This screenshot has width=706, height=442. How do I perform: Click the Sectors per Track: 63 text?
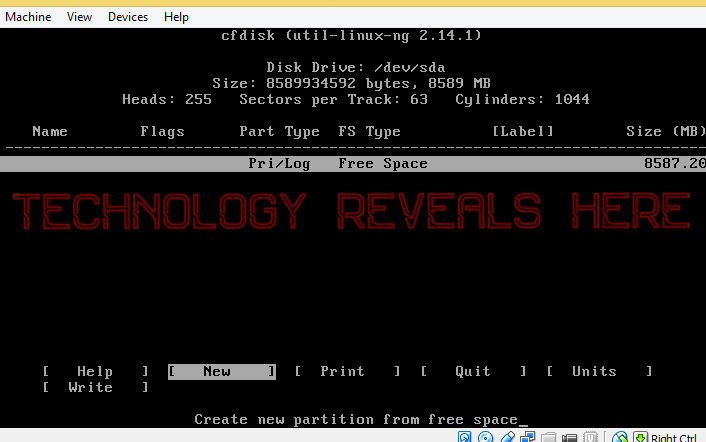coord(334,99)
